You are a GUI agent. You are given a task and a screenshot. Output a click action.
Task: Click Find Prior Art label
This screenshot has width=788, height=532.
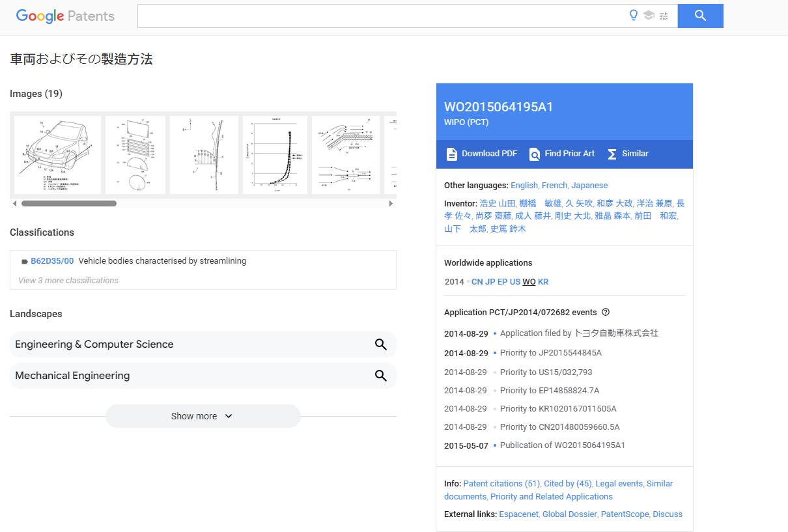(570, 154)
